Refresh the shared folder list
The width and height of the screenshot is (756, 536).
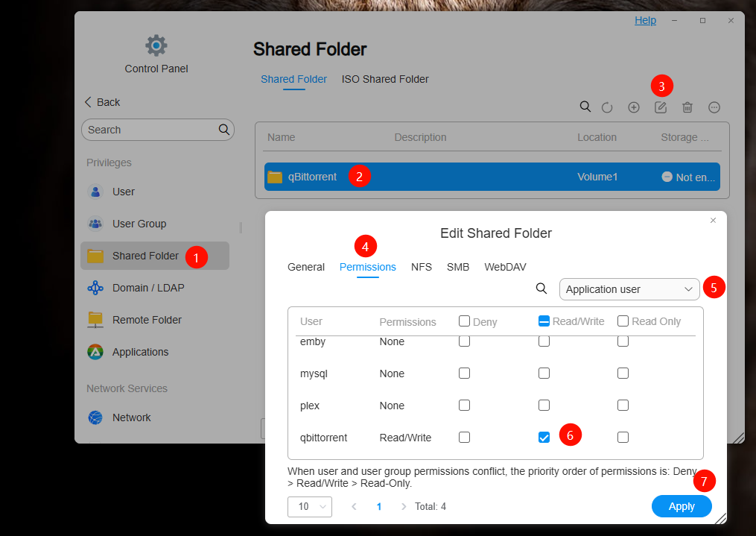coord(607,107)
